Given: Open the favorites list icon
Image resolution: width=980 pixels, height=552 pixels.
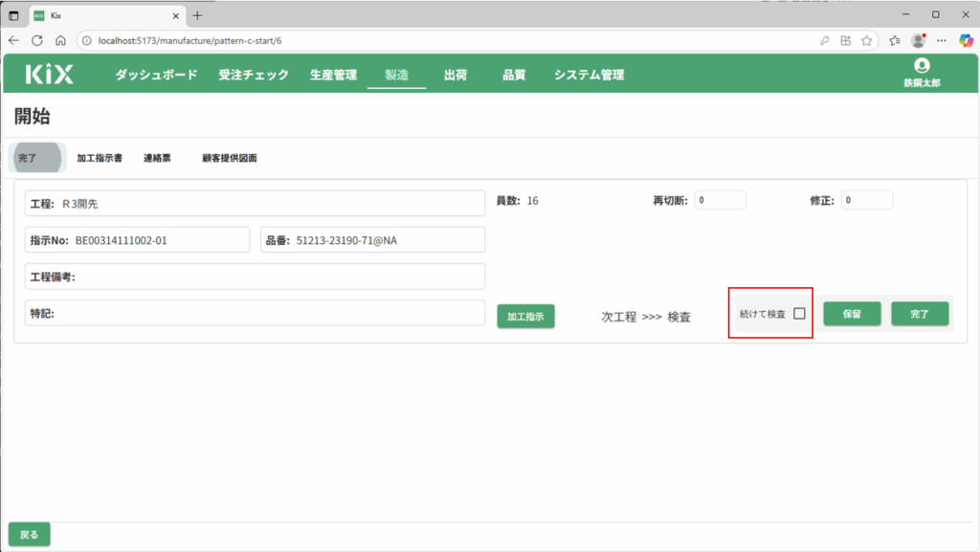Looking at the screenshot, I should pos(895,40).
